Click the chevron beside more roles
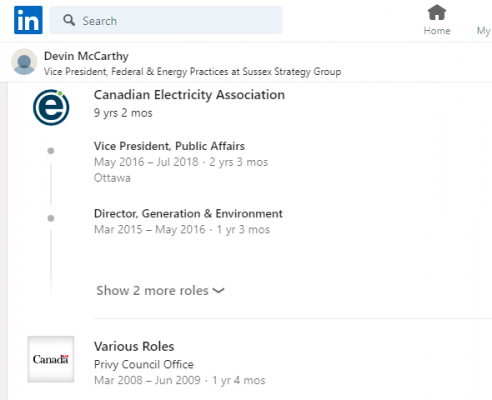 pyautogui.click(x=219, y=291)
